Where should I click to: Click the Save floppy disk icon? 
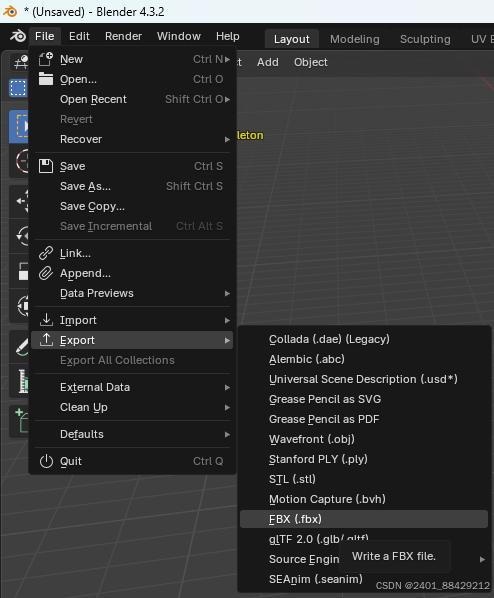point(46,166)
